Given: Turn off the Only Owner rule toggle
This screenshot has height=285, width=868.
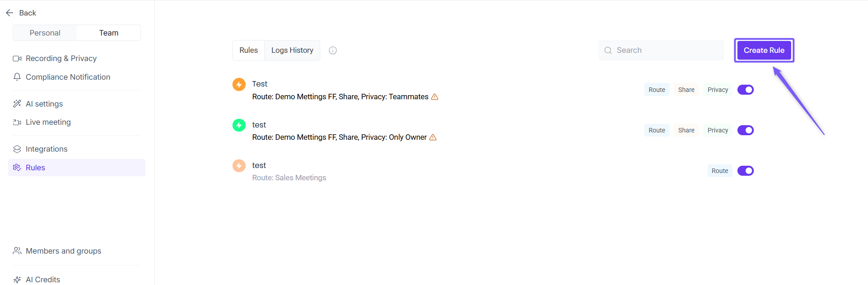Looking at the screenshot, I should pos(745,130).
